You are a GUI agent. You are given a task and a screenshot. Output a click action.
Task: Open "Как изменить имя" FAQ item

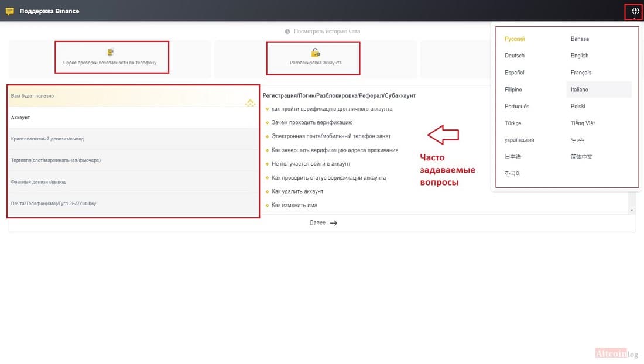tap(294, 205)
